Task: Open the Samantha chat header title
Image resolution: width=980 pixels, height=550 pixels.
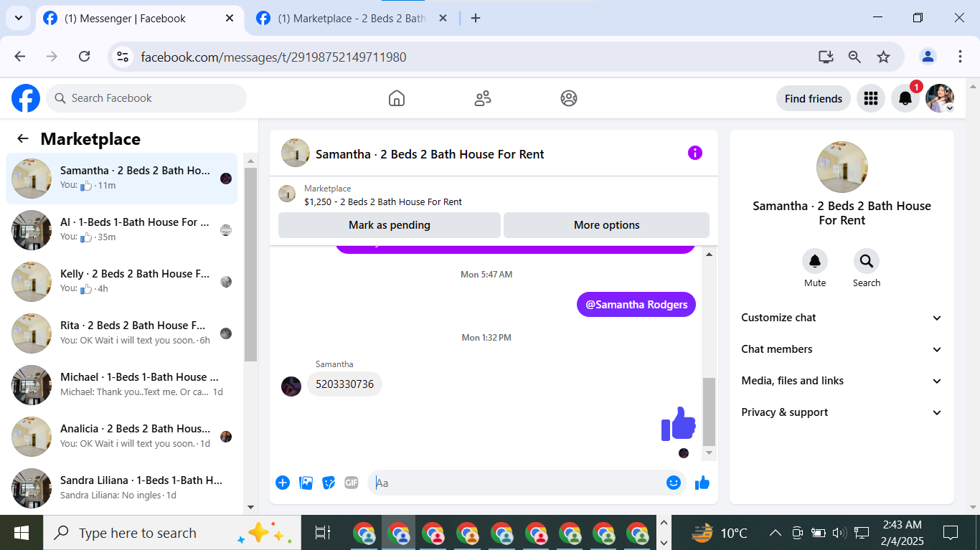Action: 430,154
